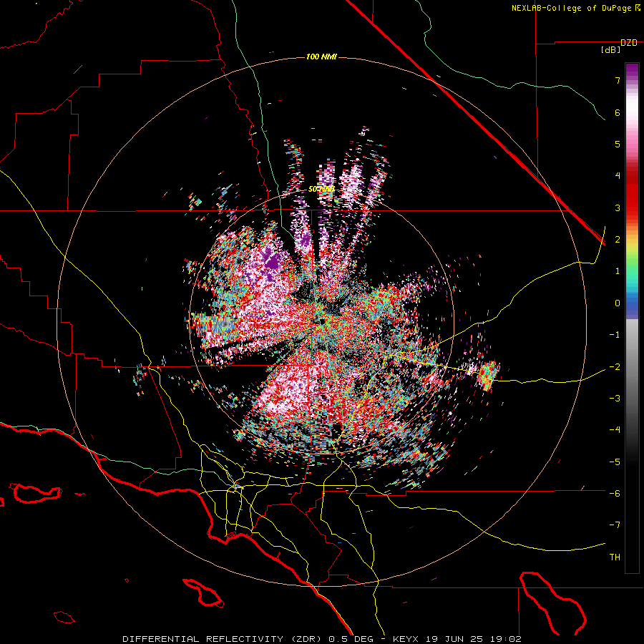Click the -5 value on the color scale
The image size is (644, 644).
click(x=615, y=462)
